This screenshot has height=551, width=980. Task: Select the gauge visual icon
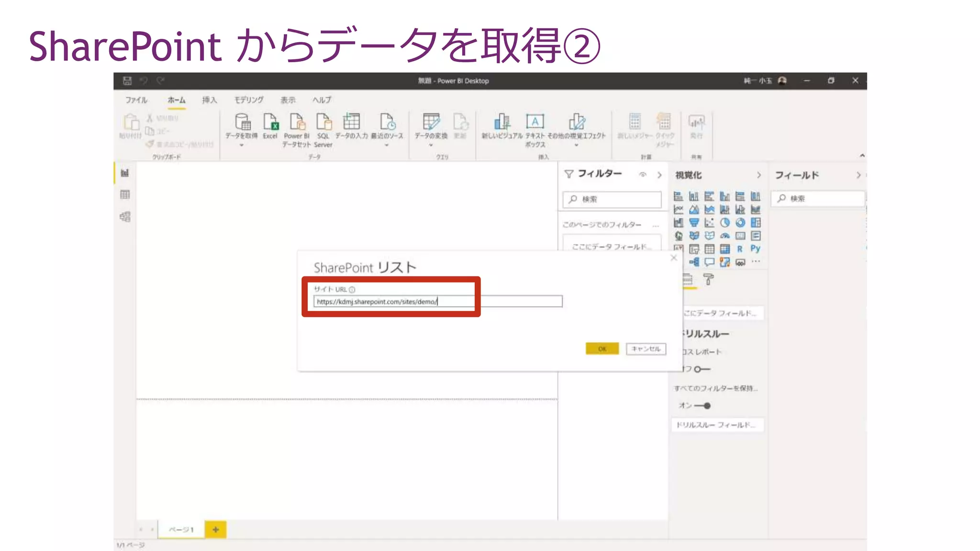(725, 236)
